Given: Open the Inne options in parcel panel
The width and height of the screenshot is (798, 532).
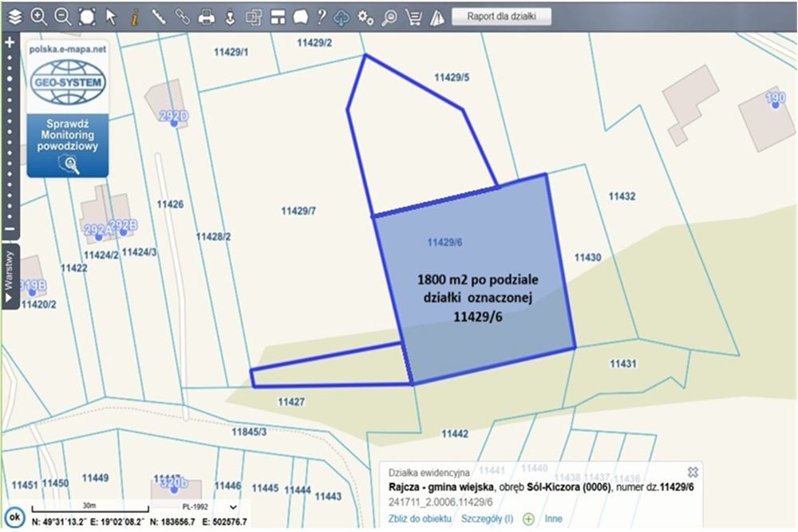Looking at the screenshot, I should coord(552,518).
